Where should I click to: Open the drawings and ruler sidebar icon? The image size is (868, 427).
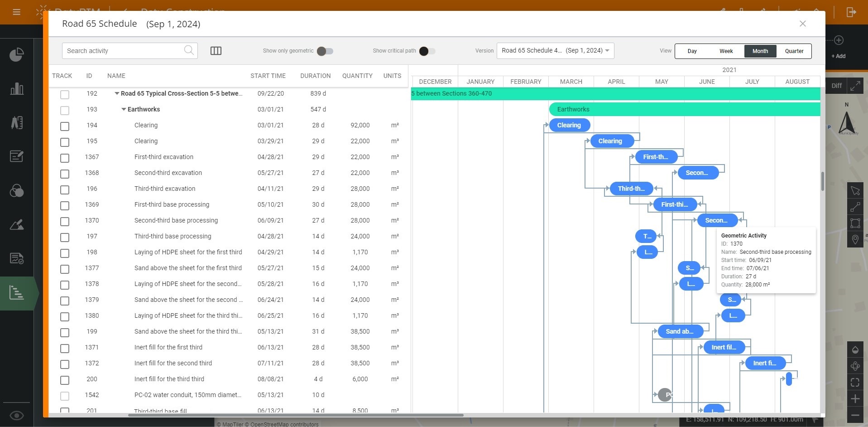point(17,122)
